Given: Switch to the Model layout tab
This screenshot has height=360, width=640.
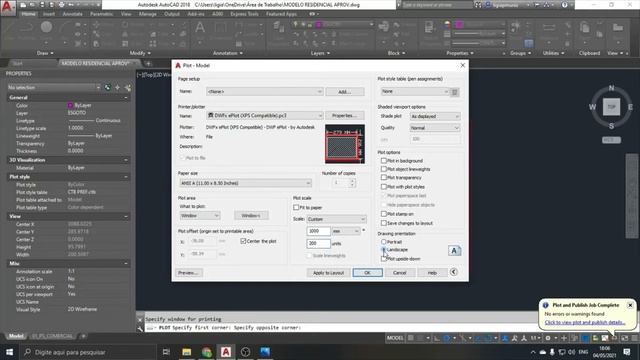Looking at the screenshot, I should 16,336.
